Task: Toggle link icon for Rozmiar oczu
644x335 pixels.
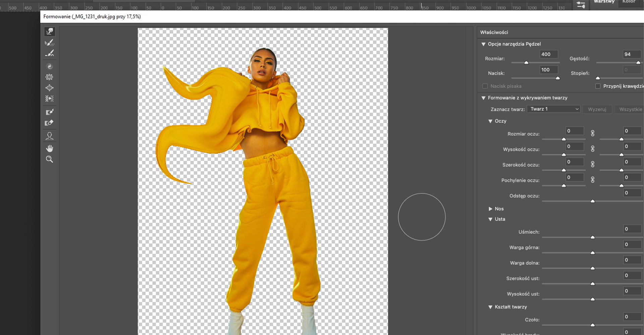Action: pyautogui.click(x=593, y=133)
